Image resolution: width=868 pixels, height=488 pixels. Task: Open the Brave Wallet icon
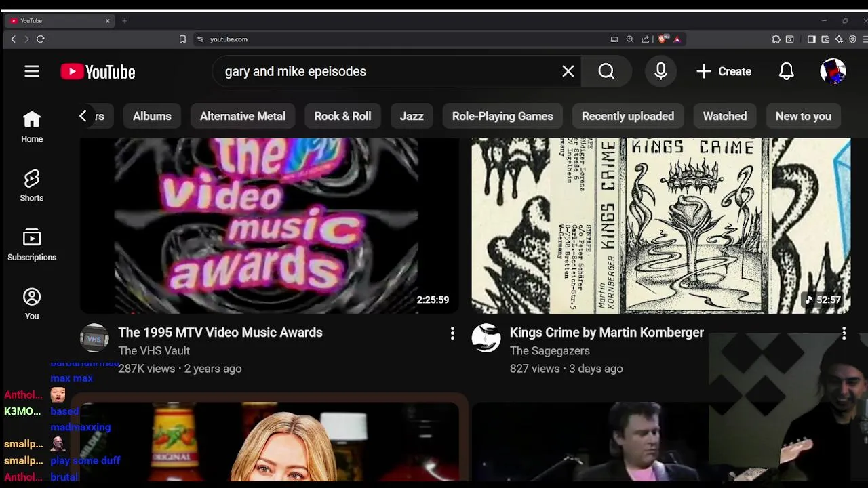(825, 39)
